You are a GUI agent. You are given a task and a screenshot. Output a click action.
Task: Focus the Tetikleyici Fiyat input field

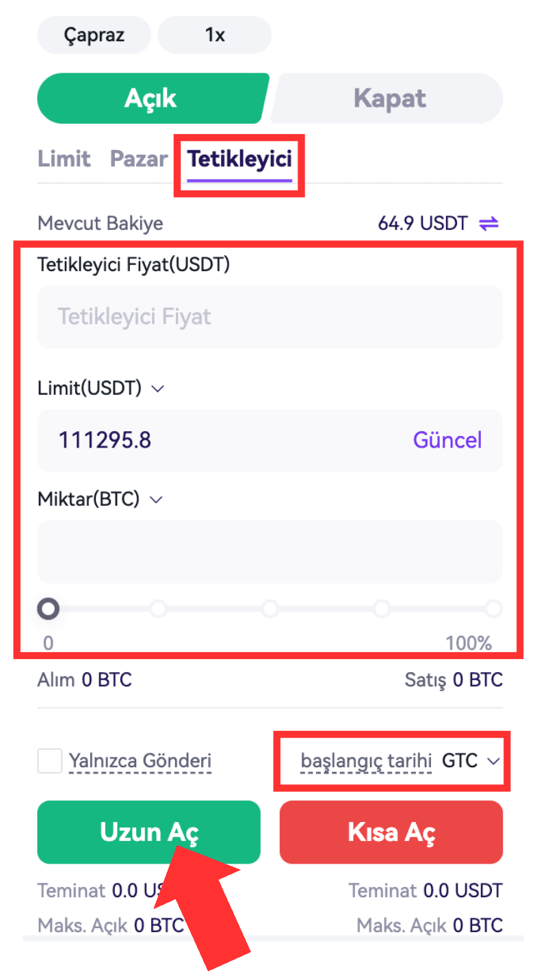tap(270, 317)
